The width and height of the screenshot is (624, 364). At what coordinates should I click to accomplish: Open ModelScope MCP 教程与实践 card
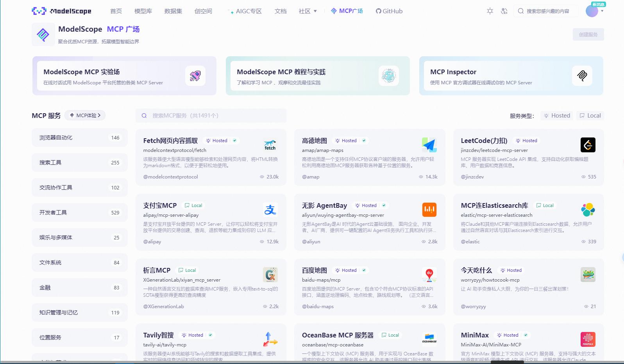click(318, 76)
